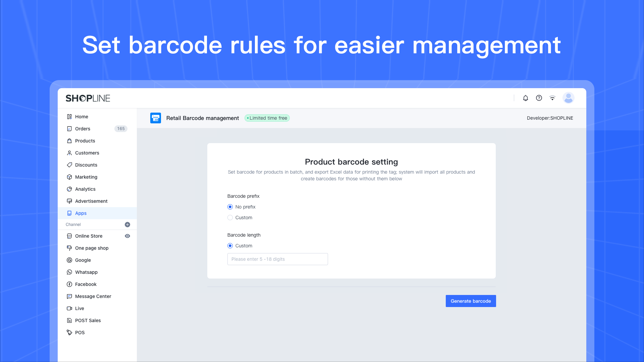
Task: Select the No prefix radio button
Action: (230, 207)
